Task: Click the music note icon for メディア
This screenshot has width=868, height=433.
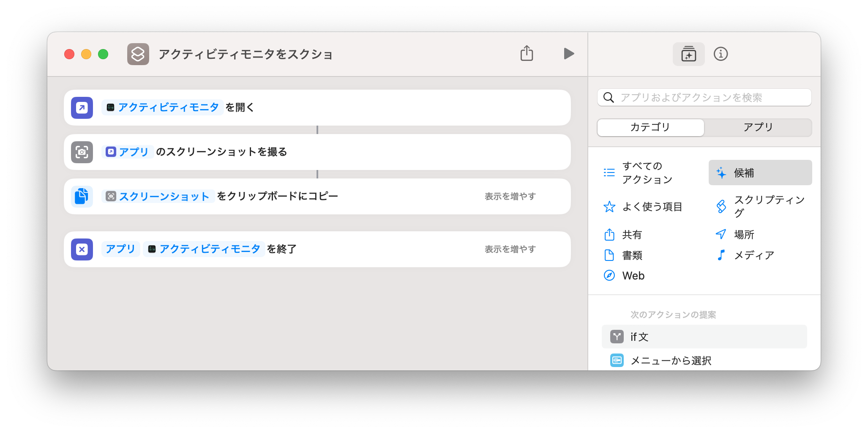Action: [x=721, y=255]
